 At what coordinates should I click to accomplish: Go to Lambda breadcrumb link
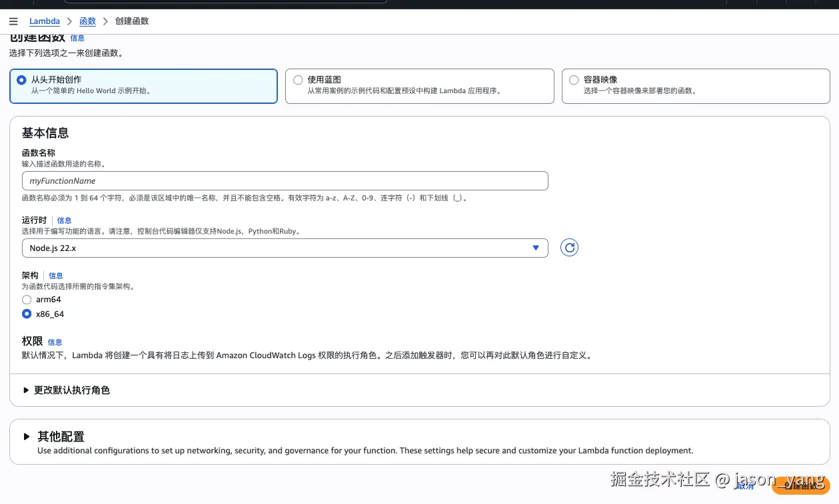[45, 21]
